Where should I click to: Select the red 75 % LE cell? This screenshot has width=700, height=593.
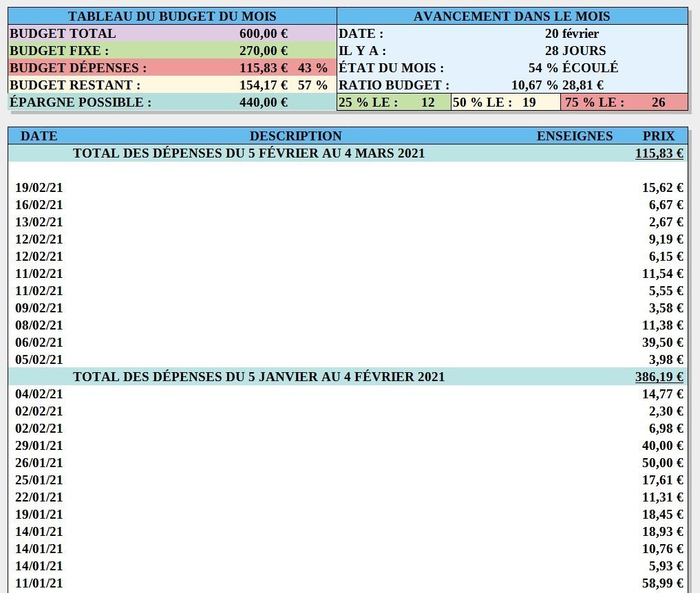[624, 103]
